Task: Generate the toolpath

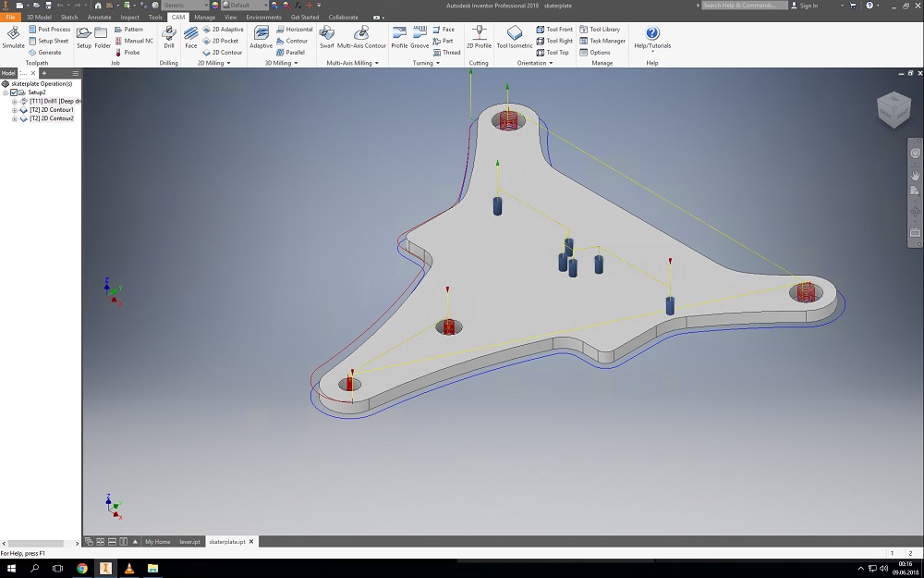Action: pyautogui.click(x=44, y=53)
